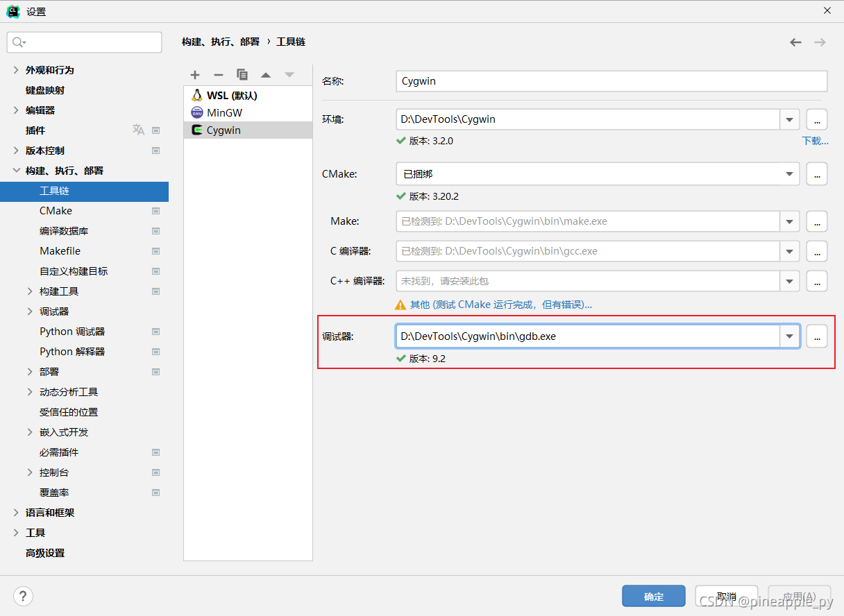Copy the selected toolchain configuration
The image size is (844, 616).
242,75
